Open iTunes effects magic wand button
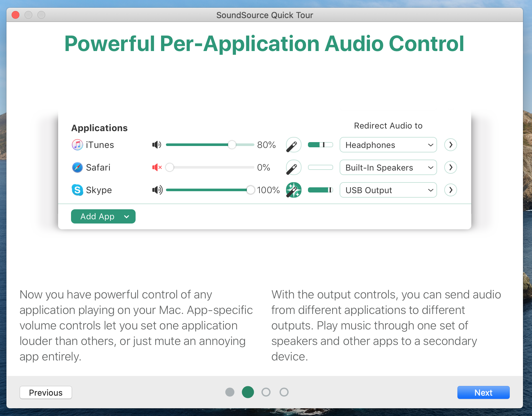This screenshot has width=532, height=416. click(293, 145)
